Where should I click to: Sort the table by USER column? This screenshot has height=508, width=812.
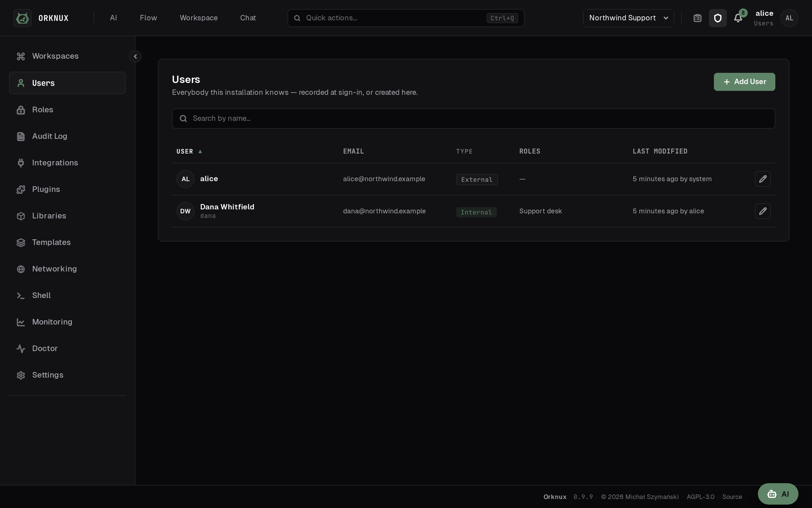tap(189, 151)
